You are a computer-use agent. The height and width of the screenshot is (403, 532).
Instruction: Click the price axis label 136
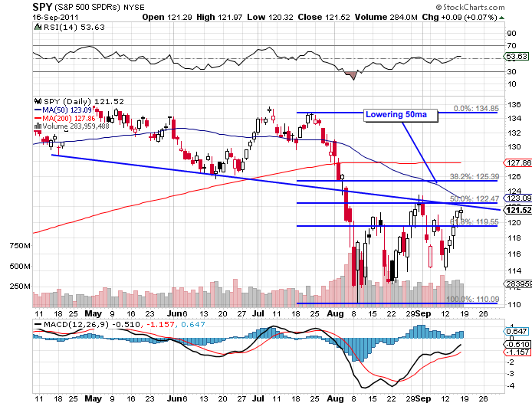point(514,105)
